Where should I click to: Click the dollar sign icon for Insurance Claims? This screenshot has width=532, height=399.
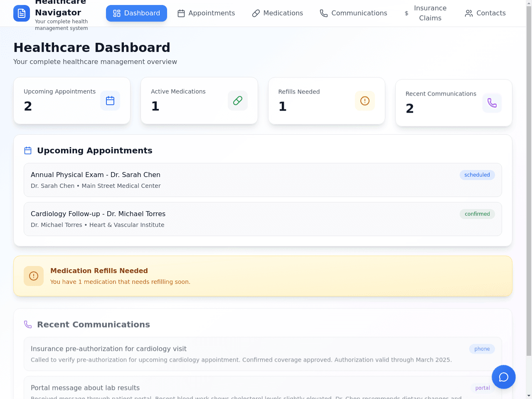coord(406,13)
